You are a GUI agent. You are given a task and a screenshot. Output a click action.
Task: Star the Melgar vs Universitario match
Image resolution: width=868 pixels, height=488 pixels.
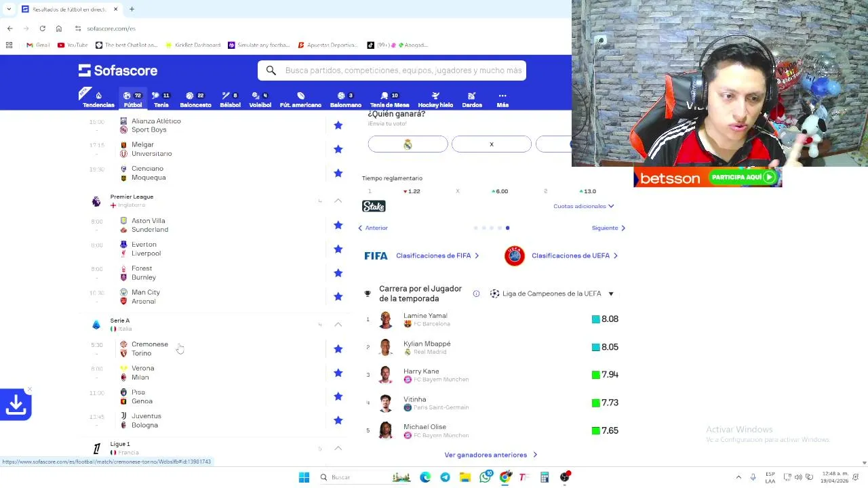(x=338, y=149)
